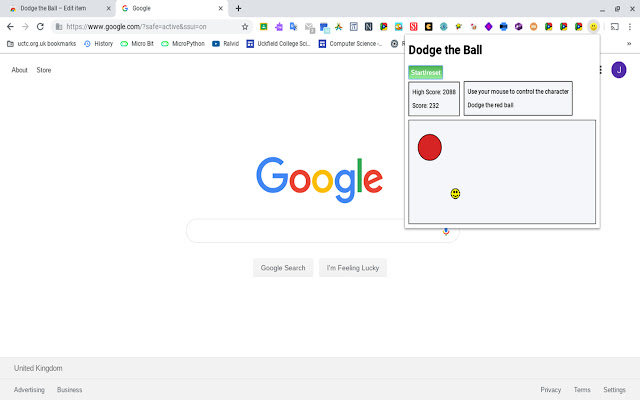Click the microphone voice search icon

click(446, 231)
